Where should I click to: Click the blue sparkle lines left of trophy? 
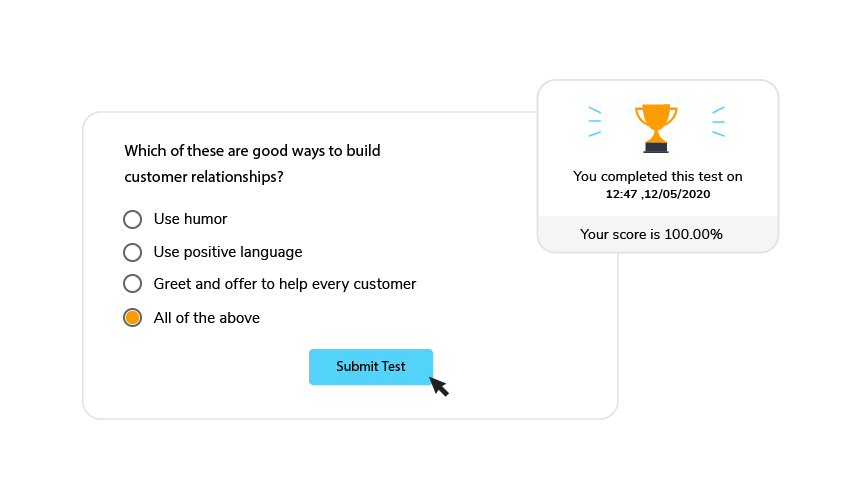[595, 121]
